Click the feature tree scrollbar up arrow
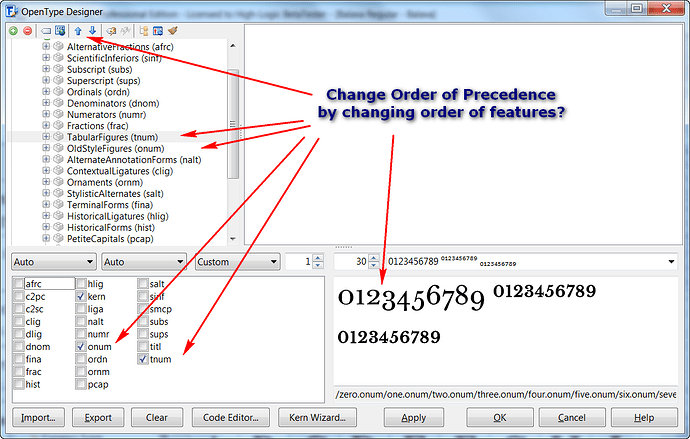Screen dimensions: 690x439 233,46
